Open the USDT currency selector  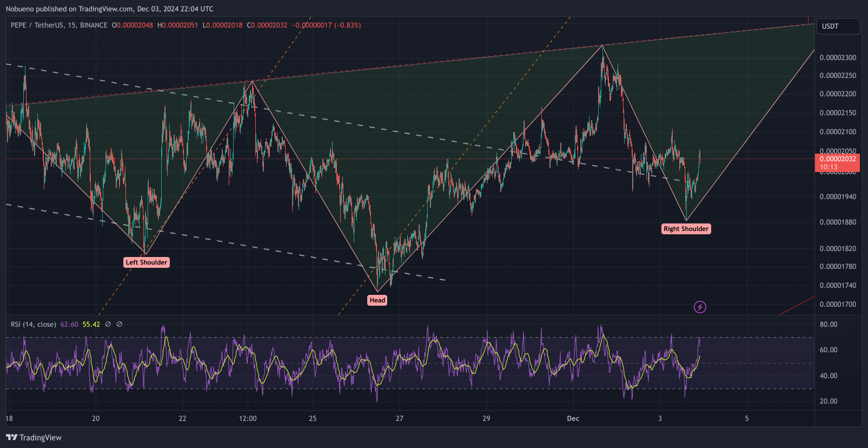coord(838,26)
